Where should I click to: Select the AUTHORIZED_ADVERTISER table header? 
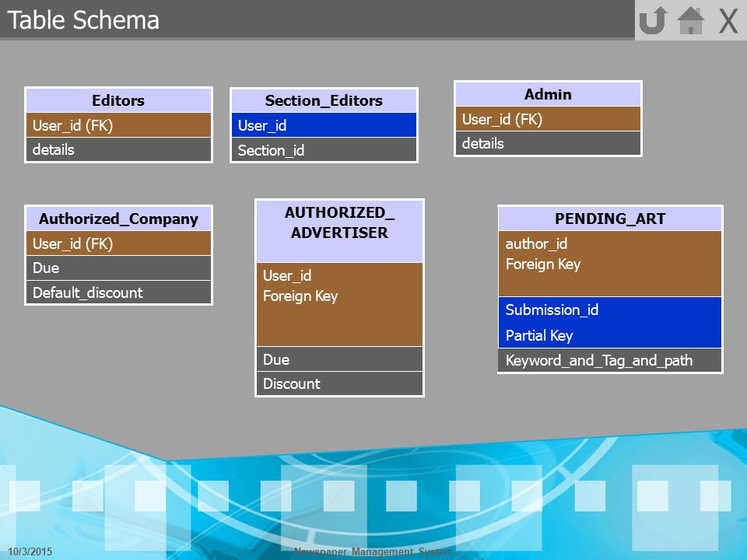tap(340, 232)
